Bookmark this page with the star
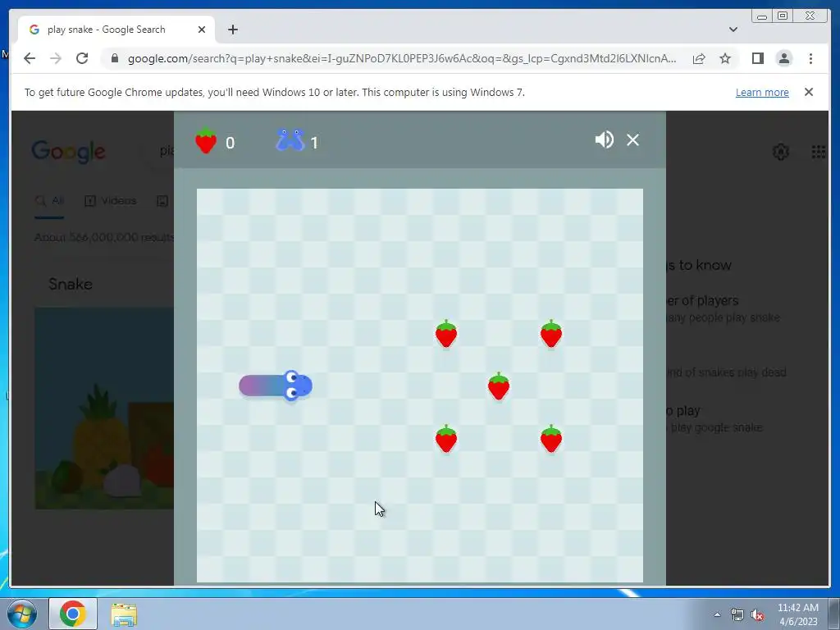The height and width of the screenshot is (630, 840). [x=725, y=58]
